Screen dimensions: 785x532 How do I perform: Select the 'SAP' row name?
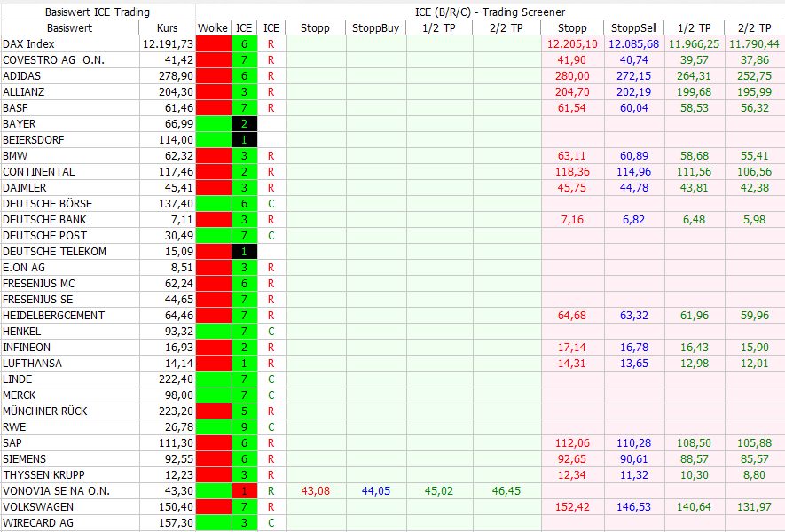(12, 443)
